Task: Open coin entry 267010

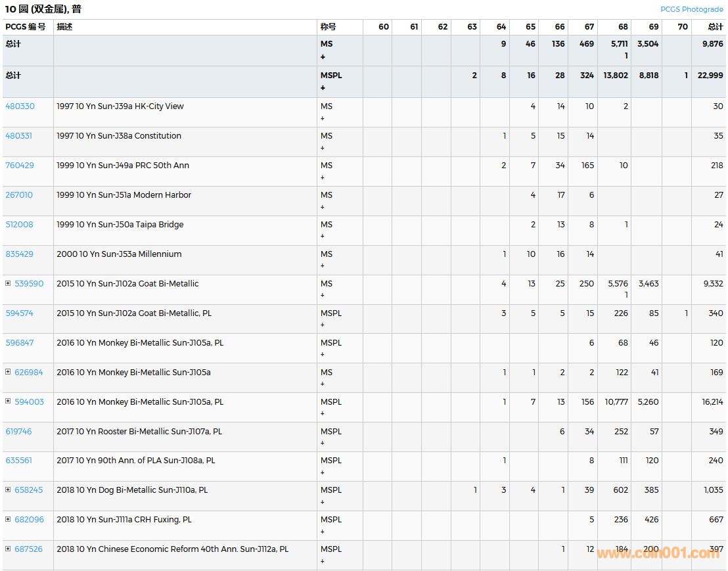Action: (x=19, y=195)
